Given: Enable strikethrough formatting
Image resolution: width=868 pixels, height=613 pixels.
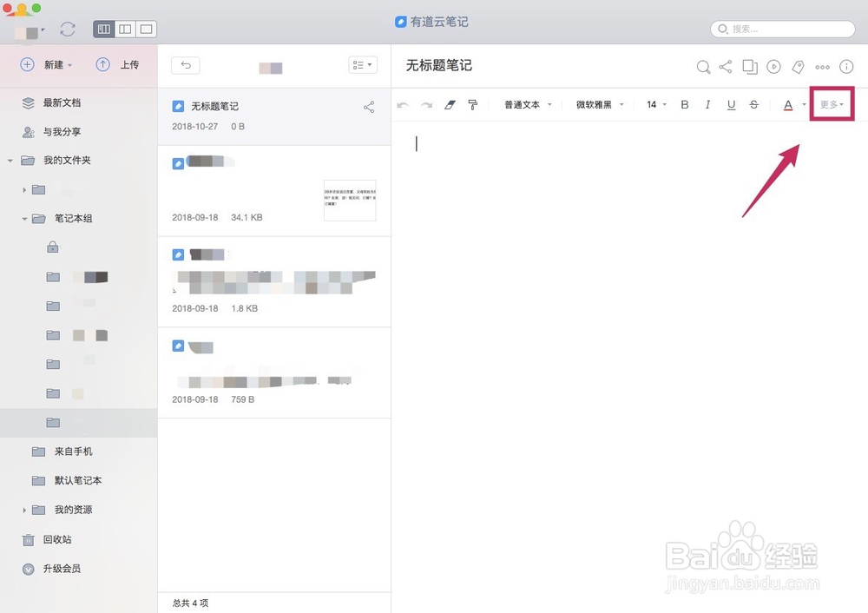Looking at the screenshot, I should 754,104.
